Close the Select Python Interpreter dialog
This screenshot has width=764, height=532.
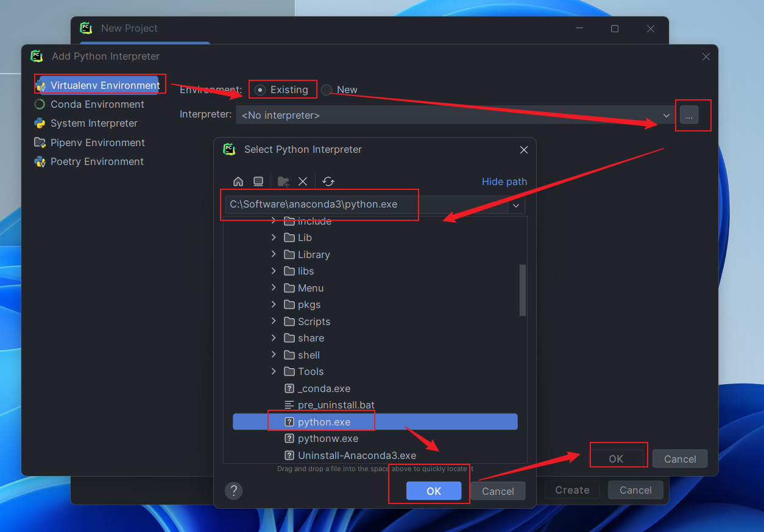point(523,150)
